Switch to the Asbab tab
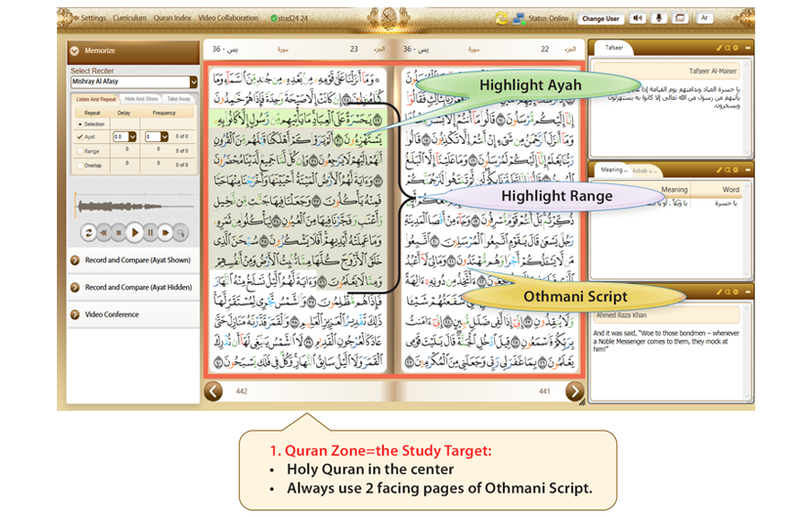 click(645, 170)
